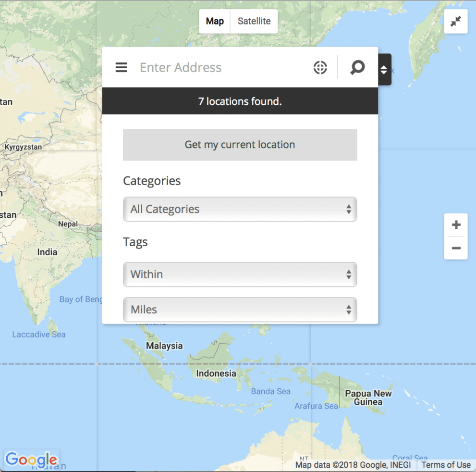476x472 pixels.
Task: Click the Google logo
Action: [x=31, y=460]
